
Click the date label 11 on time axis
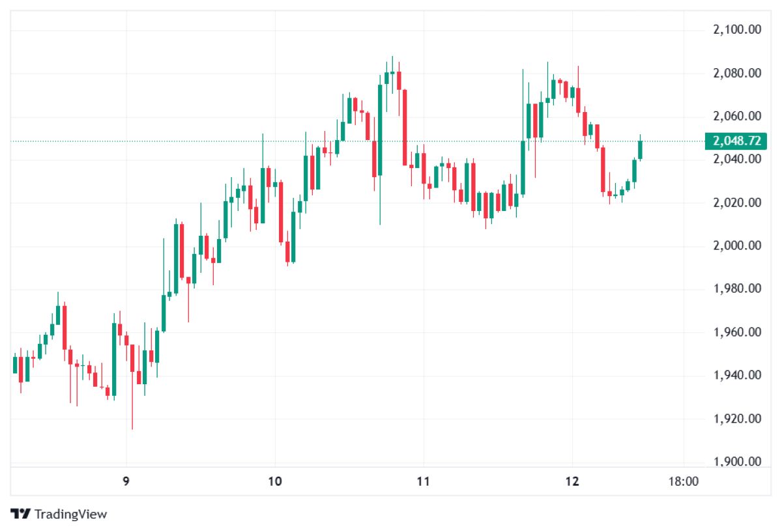424,482
